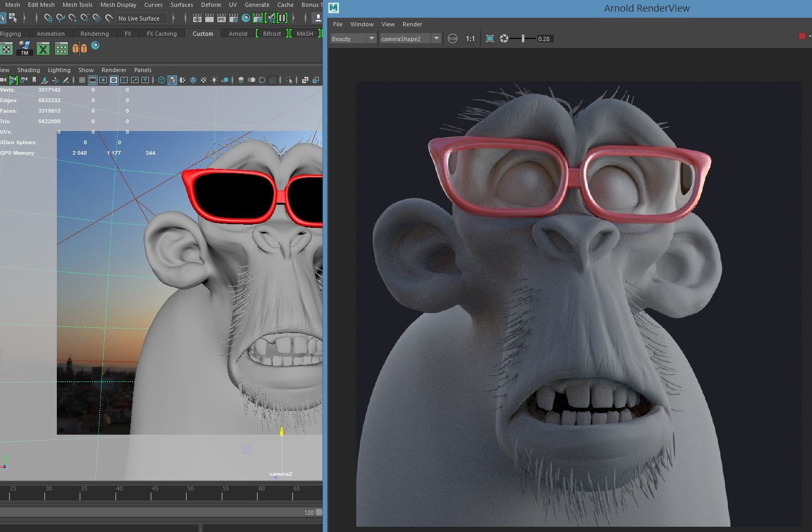Click the exposure value field 0.28
This screenshot has width=812, height=532.
(x=545, y=38)
